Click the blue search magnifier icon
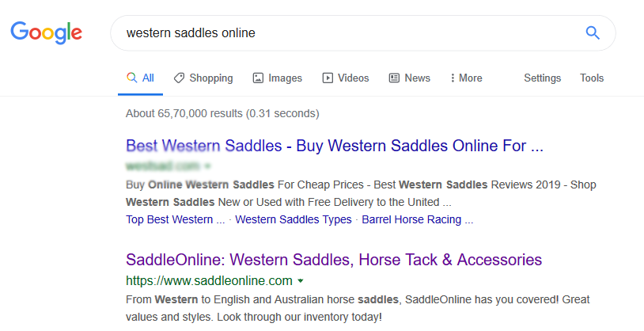Viewport: 644px width, 331px height. [592, 33]
